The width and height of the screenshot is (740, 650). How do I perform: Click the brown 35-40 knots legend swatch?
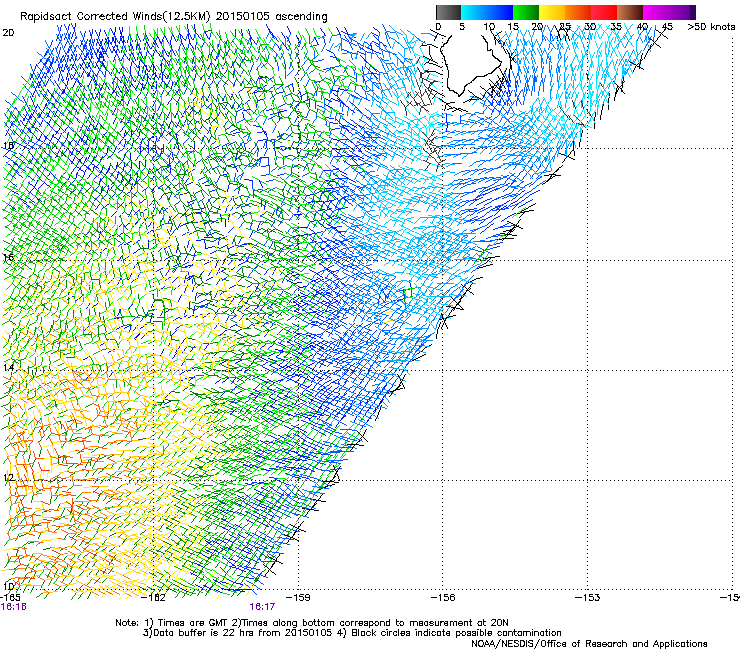[630, 12]
